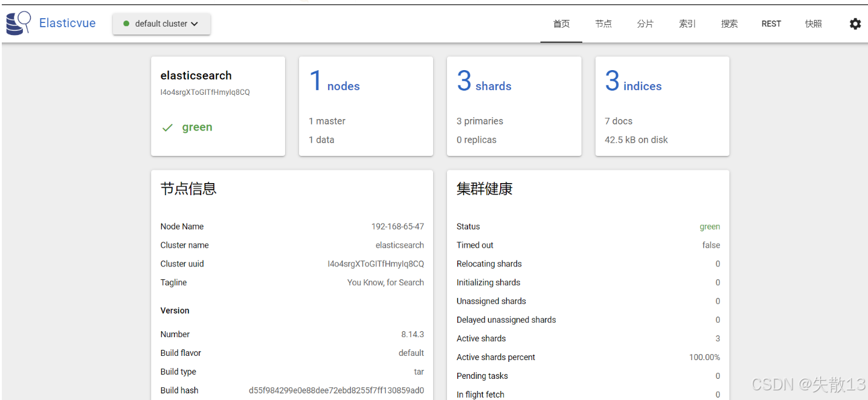Open the 索引 tab
The image size is (868, 400).
[x=687, y=24]
